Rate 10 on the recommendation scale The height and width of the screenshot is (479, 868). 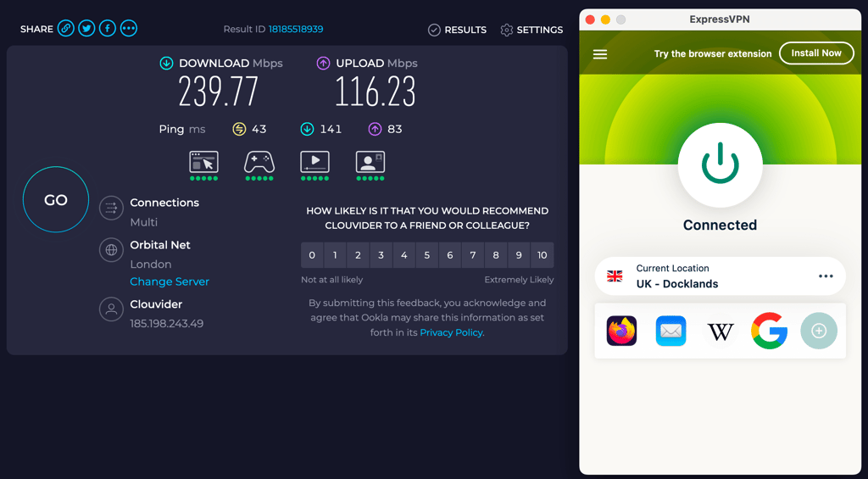click(x=542, y=255)
